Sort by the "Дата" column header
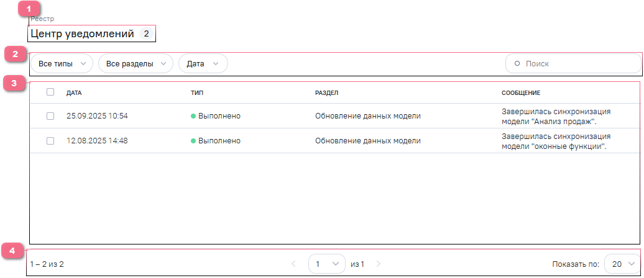 (x=74, y=93)
